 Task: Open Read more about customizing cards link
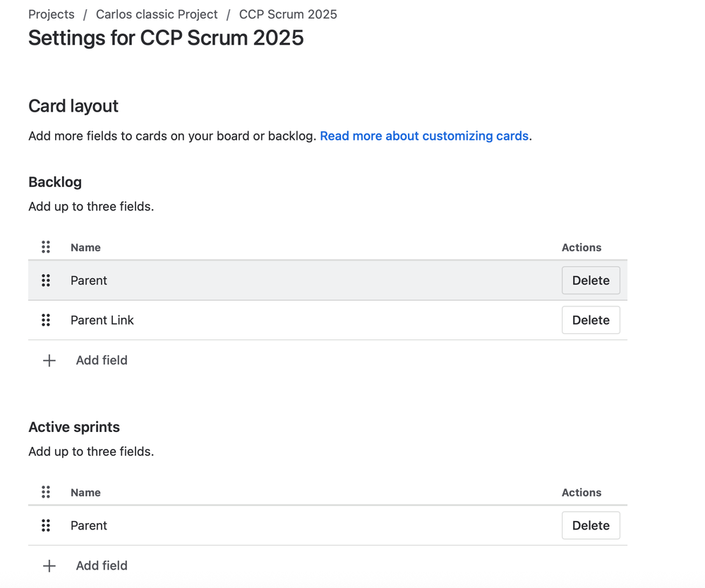[x=424, y=136]
